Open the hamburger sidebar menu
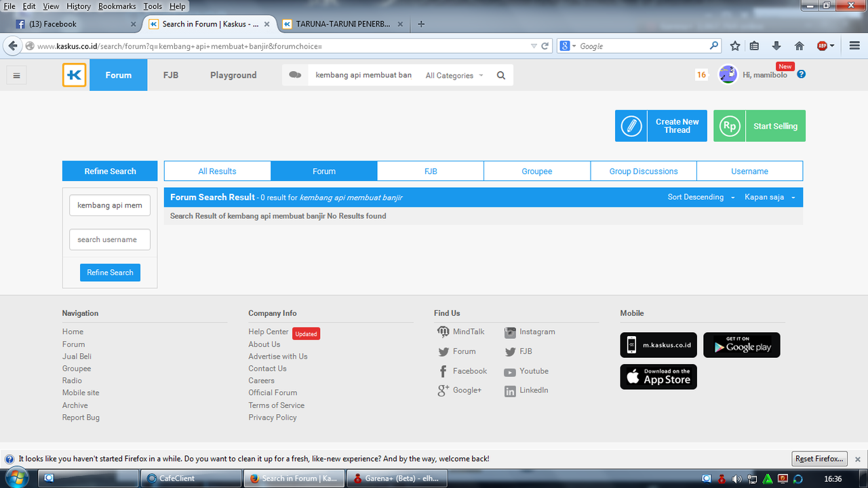Image resolution: width=868 pixels, height=488 pixels. pyautogui.click(x=16, y=75)
